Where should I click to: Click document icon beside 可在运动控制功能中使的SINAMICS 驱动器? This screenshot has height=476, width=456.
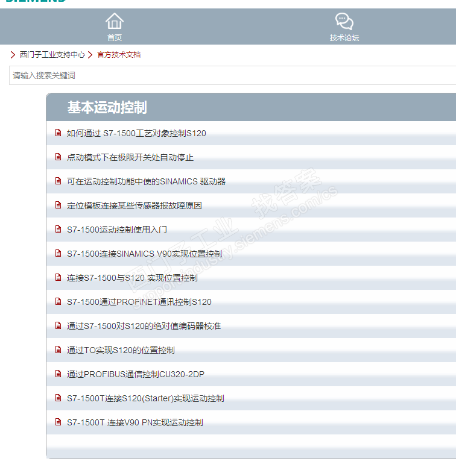[x=58, y=181]
